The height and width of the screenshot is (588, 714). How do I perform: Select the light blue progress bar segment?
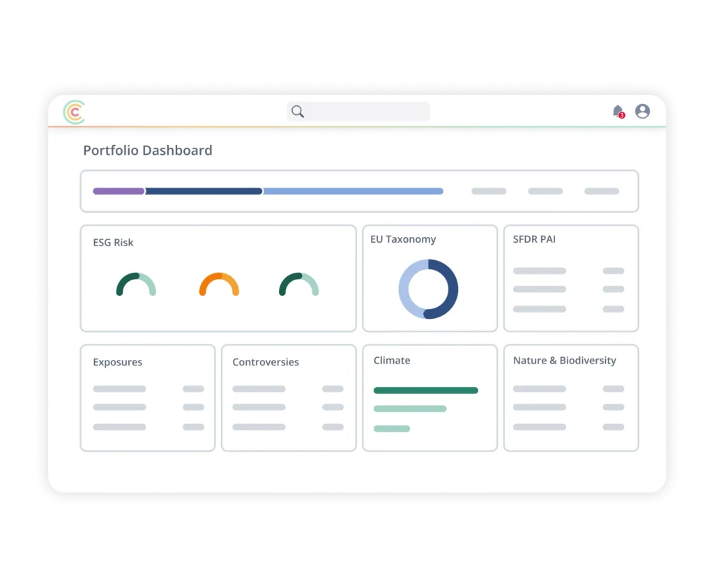pos(353,191)
